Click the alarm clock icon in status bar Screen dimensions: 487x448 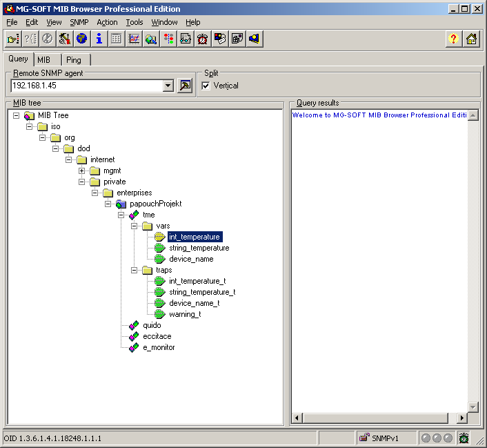tap(464, 438)
